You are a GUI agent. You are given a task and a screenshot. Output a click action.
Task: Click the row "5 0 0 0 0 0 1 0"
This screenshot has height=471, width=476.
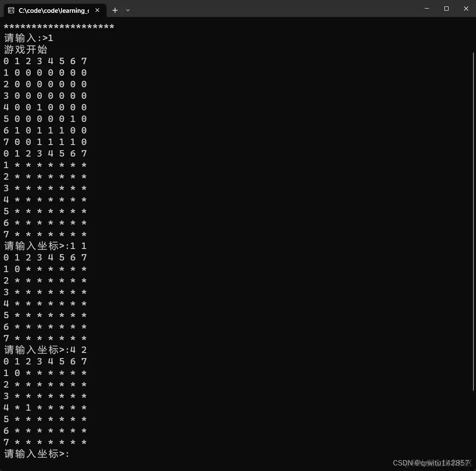tap(45, 119)
